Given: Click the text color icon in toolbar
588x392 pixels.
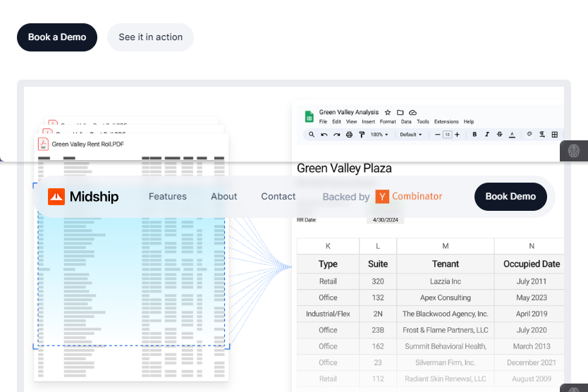Looking at the screenshot, I should [x=513, y=135].
